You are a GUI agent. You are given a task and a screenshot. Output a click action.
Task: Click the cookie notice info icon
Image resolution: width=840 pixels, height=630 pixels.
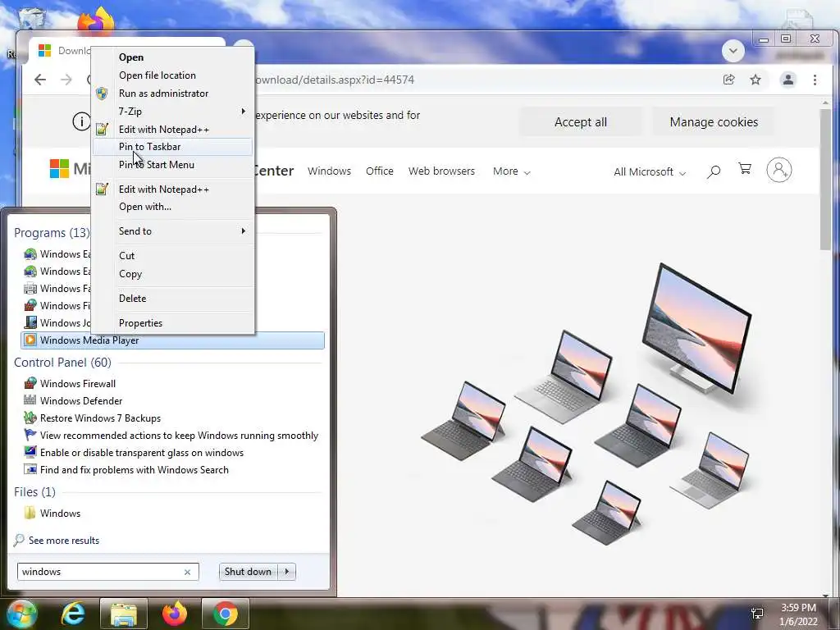point(81,121)
